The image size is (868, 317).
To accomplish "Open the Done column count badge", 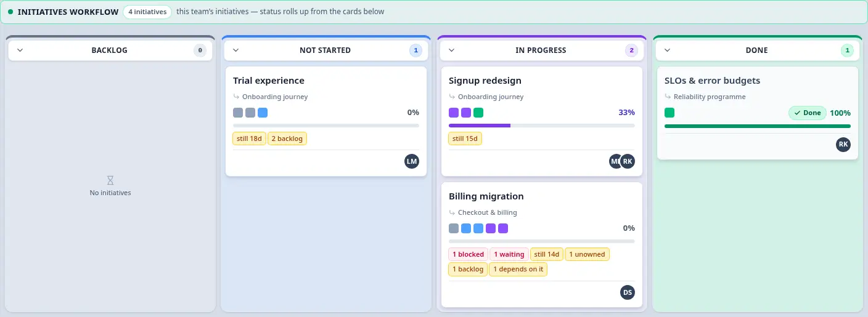I will [x=847, y=50].
